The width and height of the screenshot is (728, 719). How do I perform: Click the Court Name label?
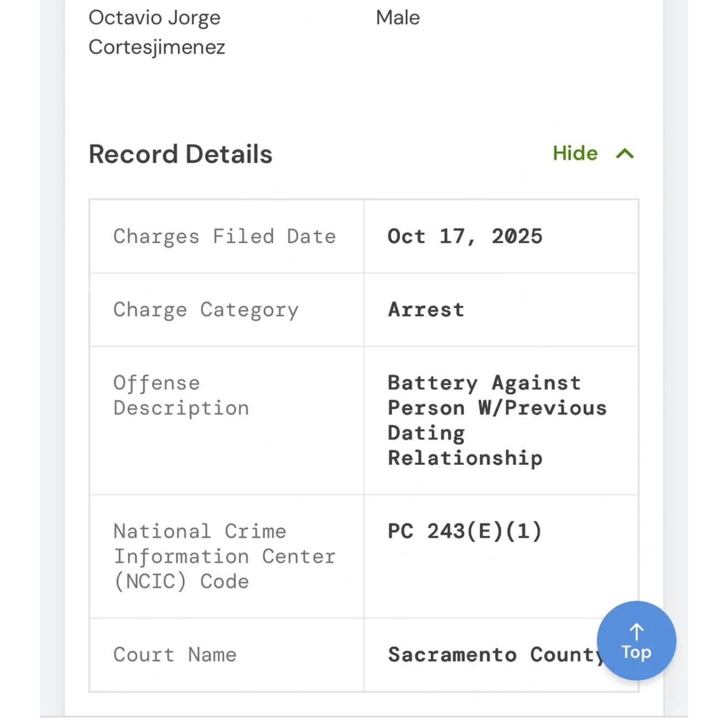coord(175,654)
